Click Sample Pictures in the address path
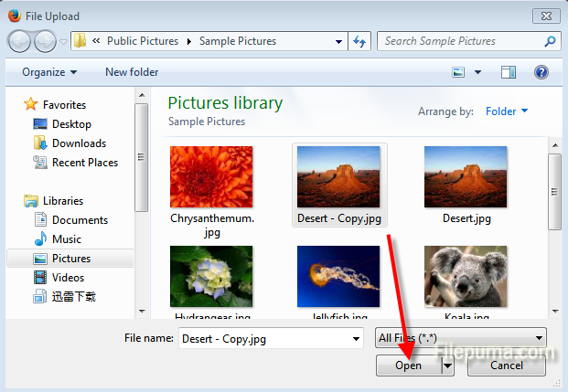568x392 pixels. point(237,41)
